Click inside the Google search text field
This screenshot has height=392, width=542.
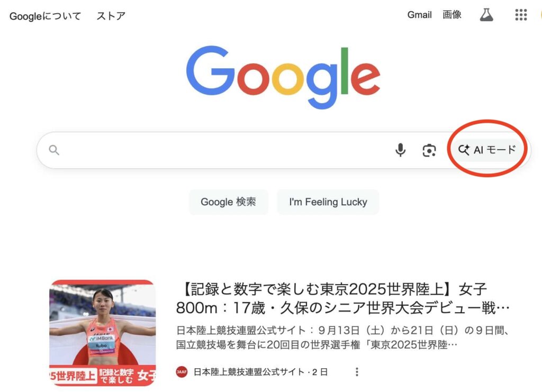(x=224, y=150)
